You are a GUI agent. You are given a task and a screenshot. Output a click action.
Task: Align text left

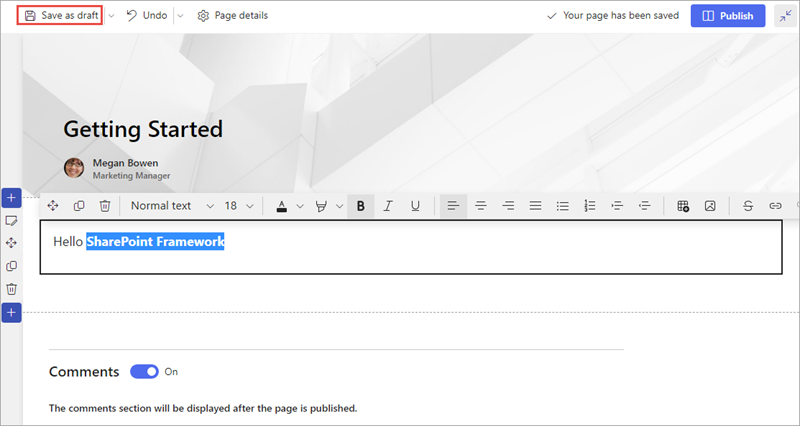tap(453, 206)
